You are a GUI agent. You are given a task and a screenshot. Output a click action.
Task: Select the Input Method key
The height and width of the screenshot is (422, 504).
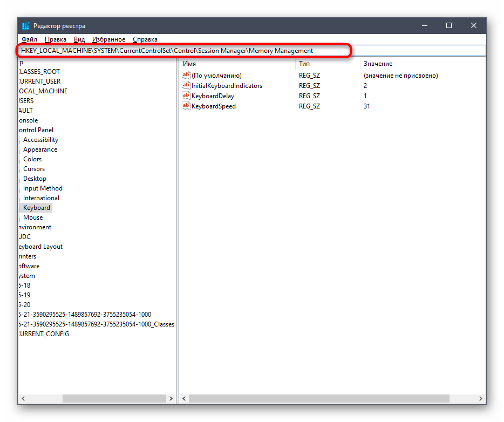pos(43,188)
